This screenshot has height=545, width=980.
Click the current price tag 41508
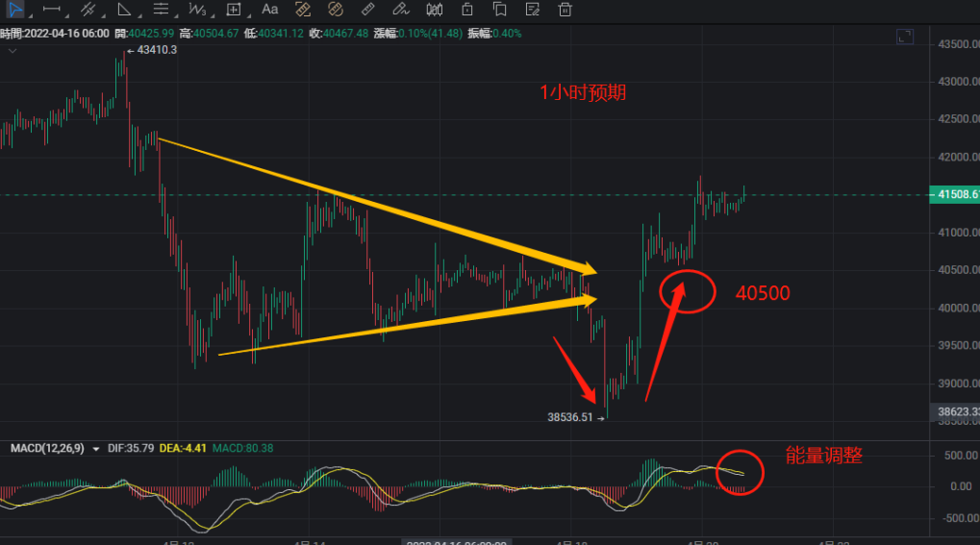[x=955, y=194]
